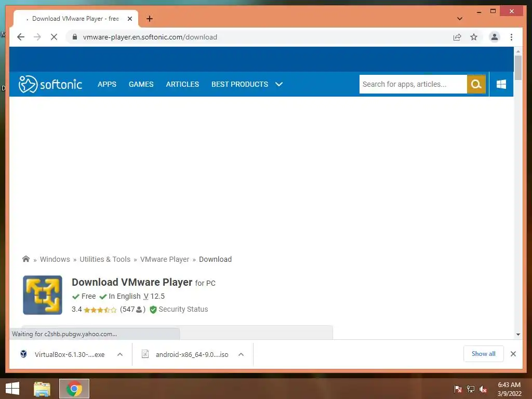Click the taskbar clock 6:43 AM

(509, 385)
